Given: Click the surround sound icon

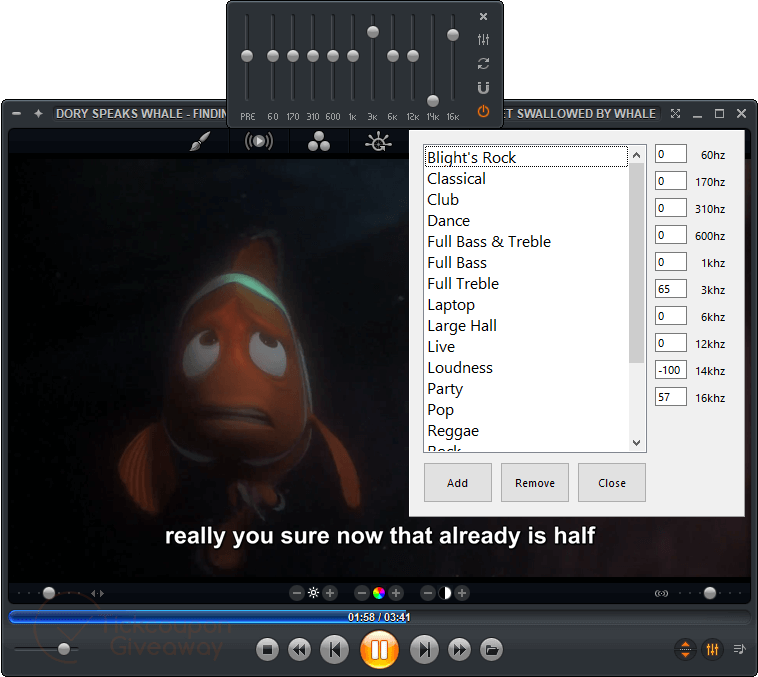Looking at the screenshot, I should 661,593.
